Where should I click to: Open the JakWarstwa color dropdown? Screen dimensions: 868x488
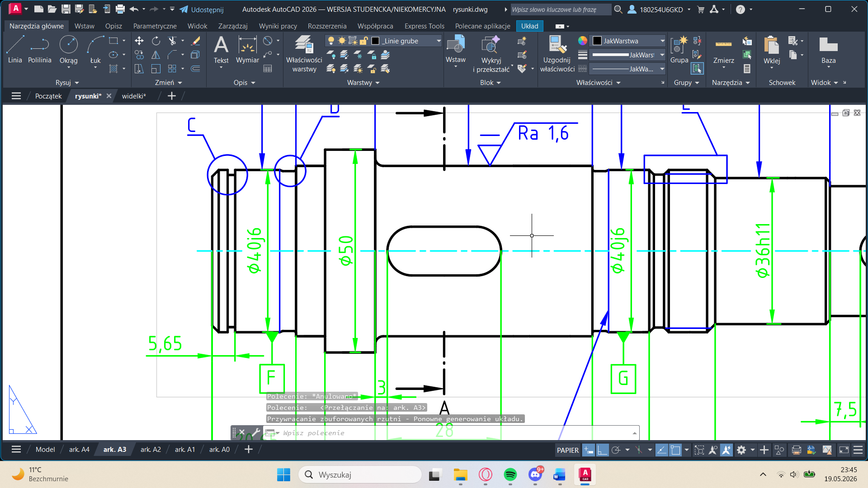[628, 41]
